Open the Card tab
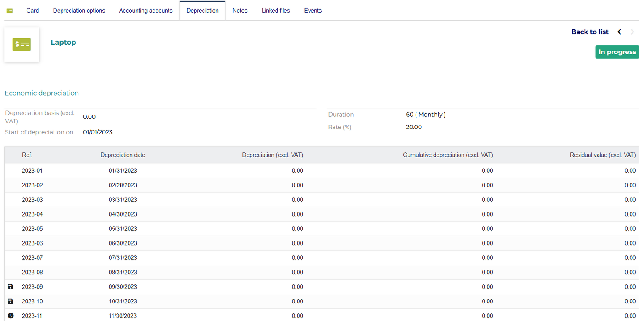The image size is (644, 321). click(x=32, y=11)
